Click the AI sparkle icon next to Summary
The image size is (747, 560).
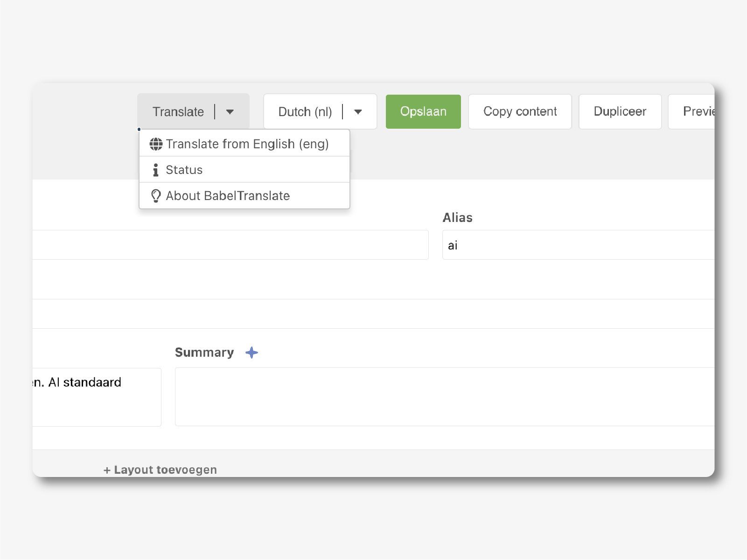pos(251,353)
